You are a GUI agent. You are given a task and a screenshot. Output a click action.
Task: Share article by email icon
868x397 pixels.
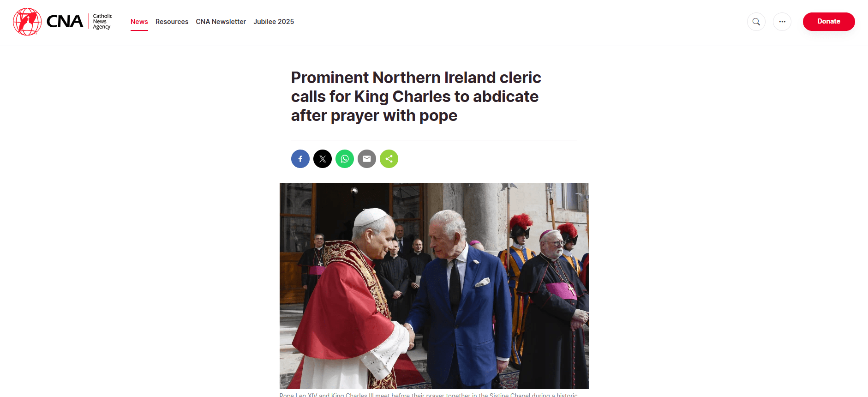point(367,159)
